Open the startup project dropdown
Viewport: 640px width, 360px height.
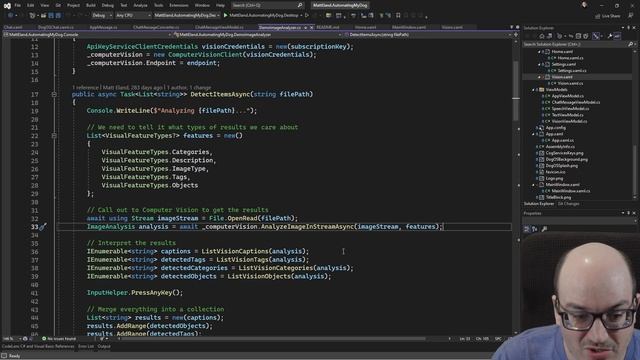[187, 16]
